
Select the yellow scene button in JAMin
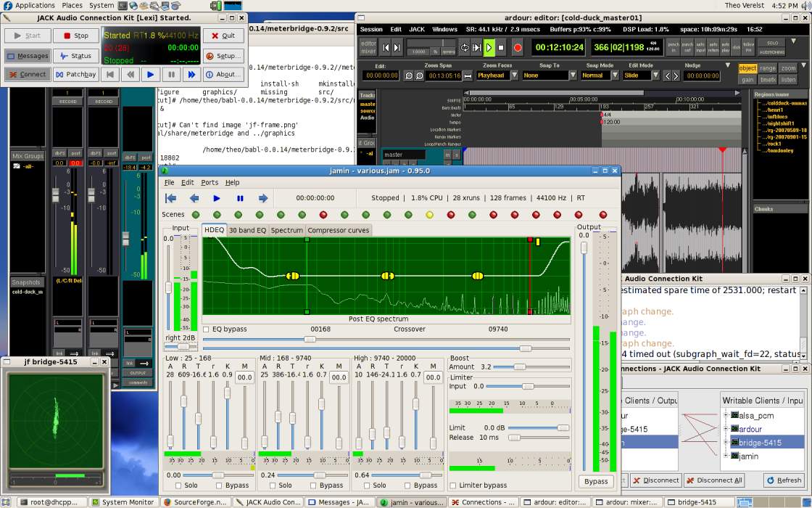[x=429, y=215]
